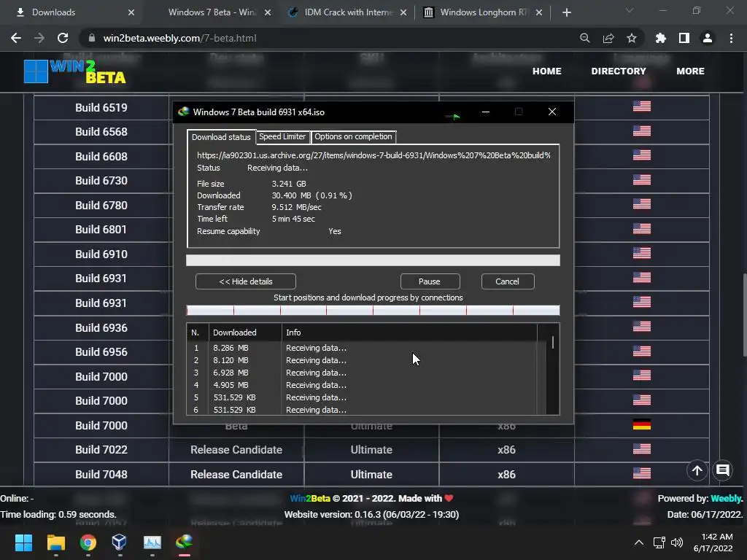Open the Weebly link in footer
Screen dimensions: 747x560
click(727, 499)
